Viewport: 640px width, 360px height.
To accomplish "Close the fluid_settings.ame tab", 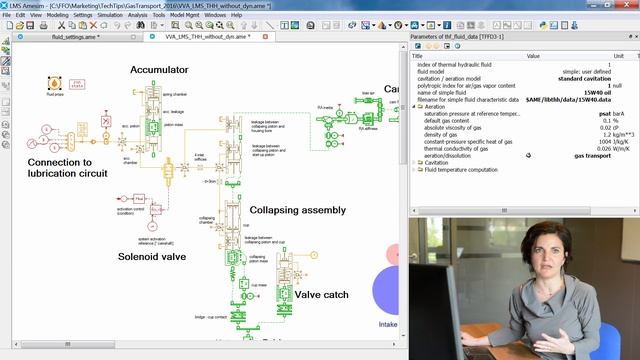I will coord(133,37).
